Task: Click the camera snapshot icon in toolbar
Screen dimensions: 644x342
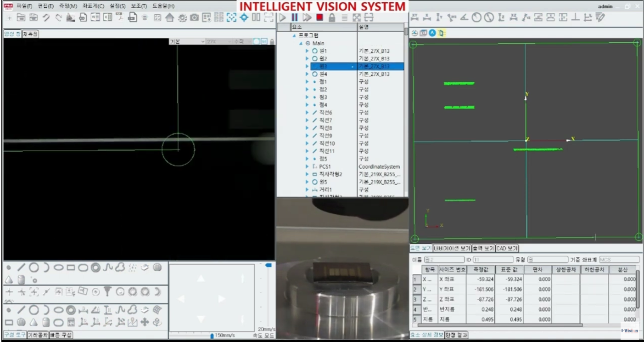Action: (194, 17)
